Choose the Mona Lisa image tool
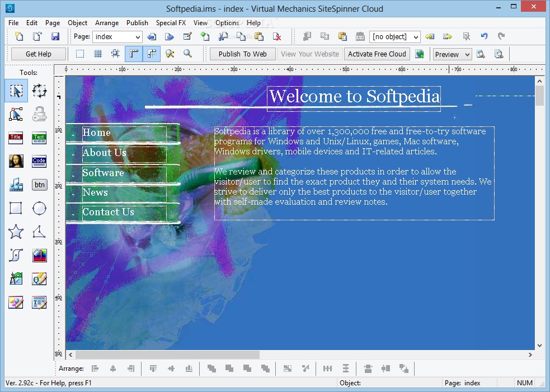The width and height of the screenshot is (550, 392). (16, 161)
